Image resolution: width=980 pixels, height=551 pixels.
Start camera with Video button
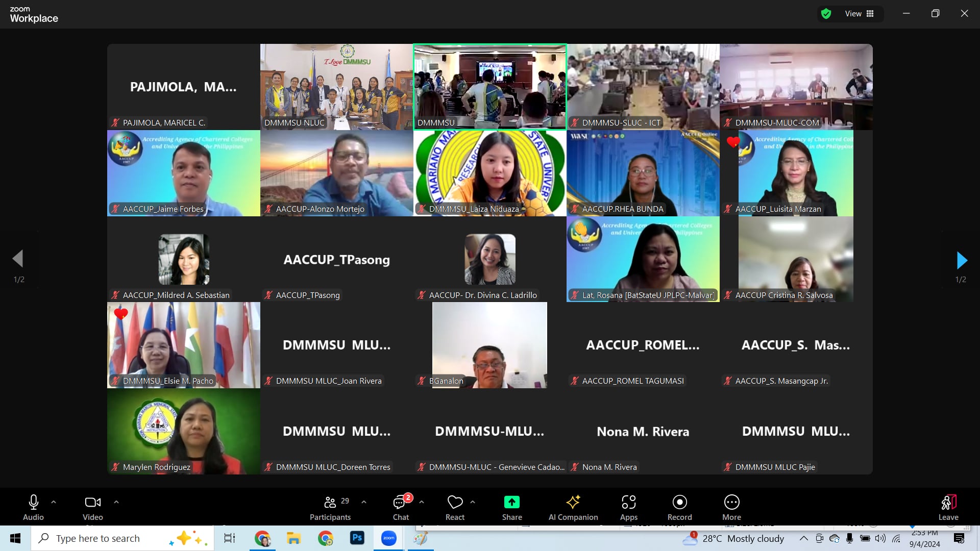(x=93, y=508)
